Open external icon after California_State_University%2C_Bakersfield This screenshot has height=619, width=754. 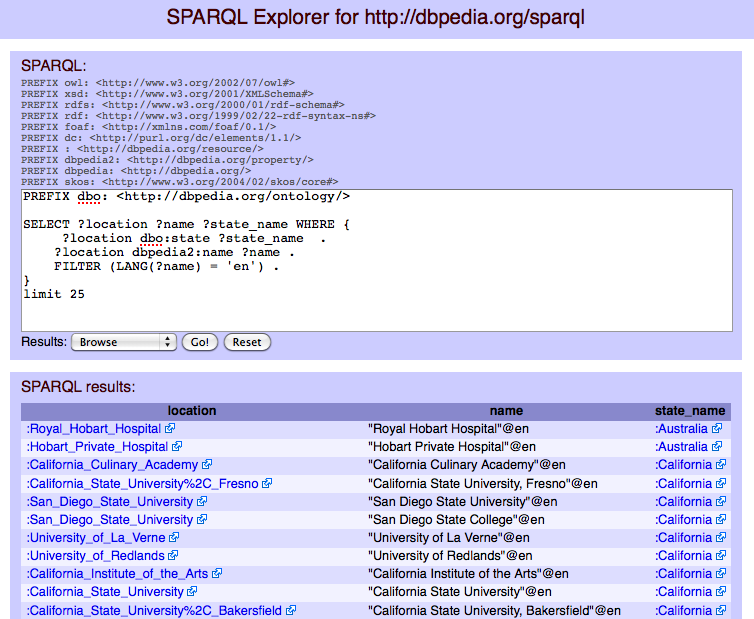(x=291, y=610)
